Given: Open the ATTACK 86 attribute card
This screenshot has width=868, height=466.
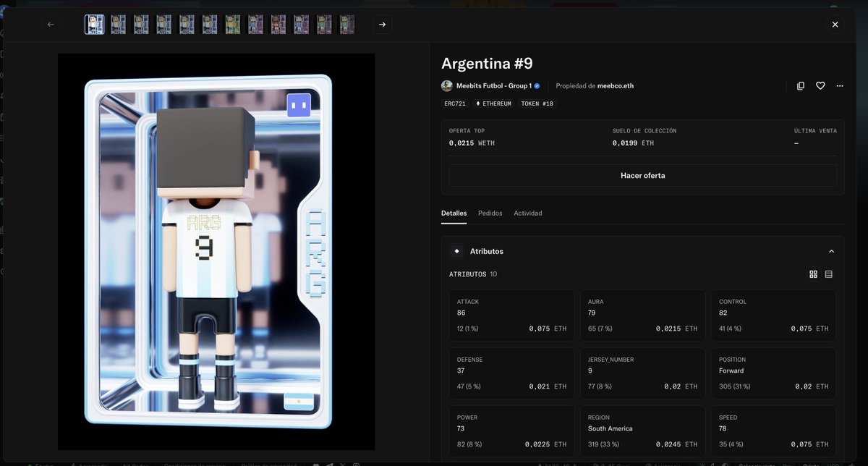Looking at the screenshot, I should tap(511, 316).
